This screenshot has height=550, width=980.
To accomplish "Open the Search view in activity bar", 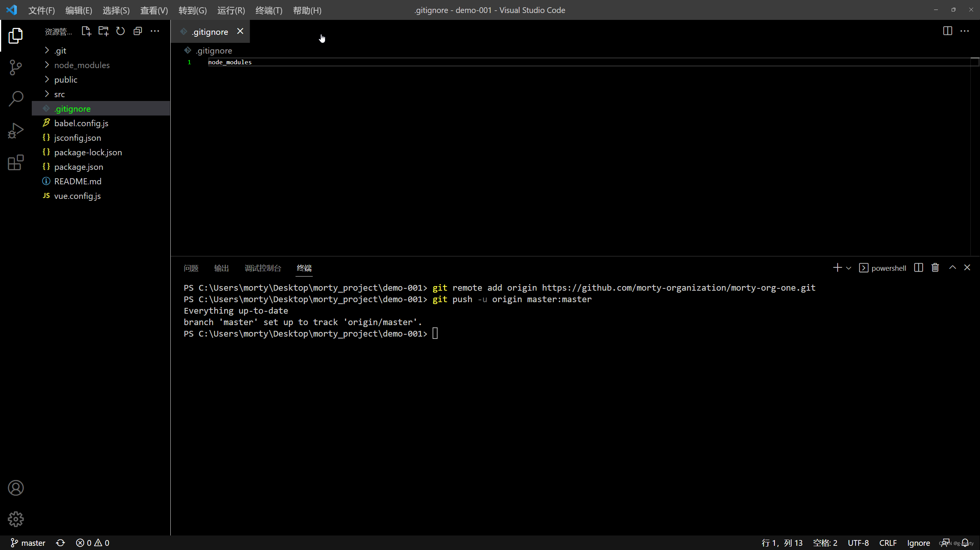I will point(16,99).
